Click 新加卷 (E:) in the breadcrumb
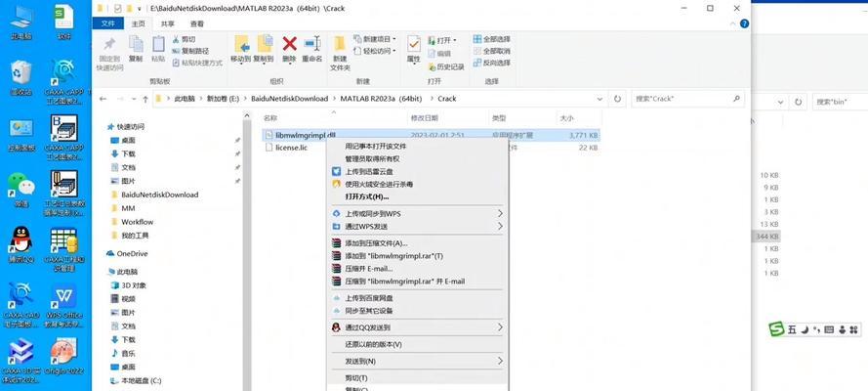The height and width of the screenshot is (391, 868). pyautogui.click(x=223, y=99)
